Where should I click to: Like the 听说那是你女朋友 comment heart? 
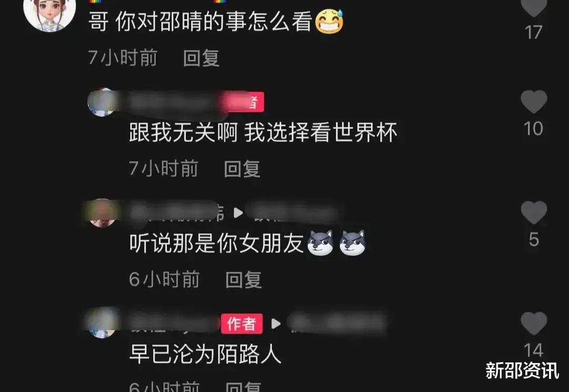(x=534, y=213)
